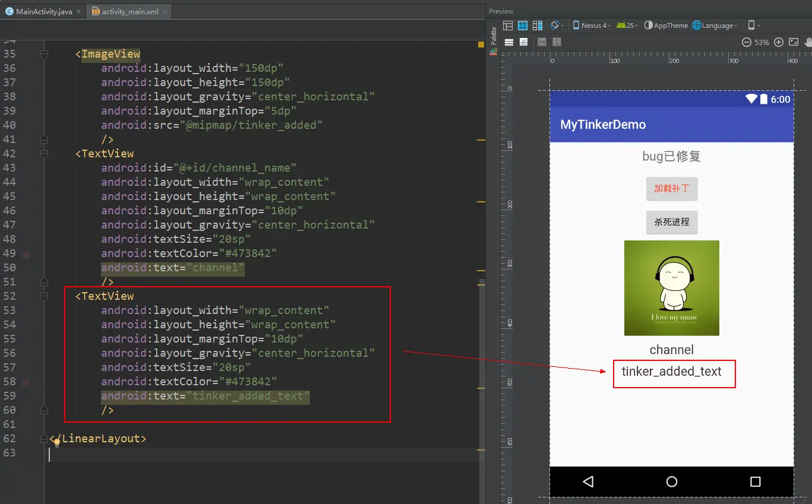Close the activity_main.xml tab

pyautogui.click(x=165, y=12)
